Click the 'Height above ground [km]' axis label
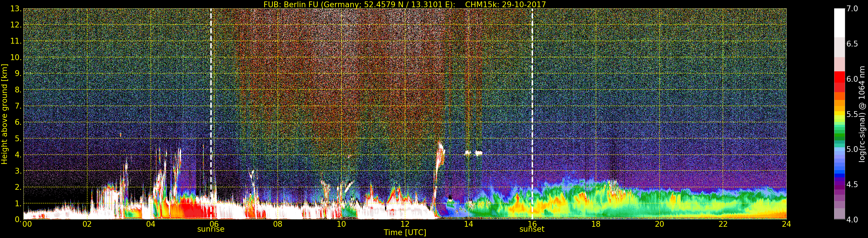The width and height of the screenshot is (868, 238). (x=4, y=114)
